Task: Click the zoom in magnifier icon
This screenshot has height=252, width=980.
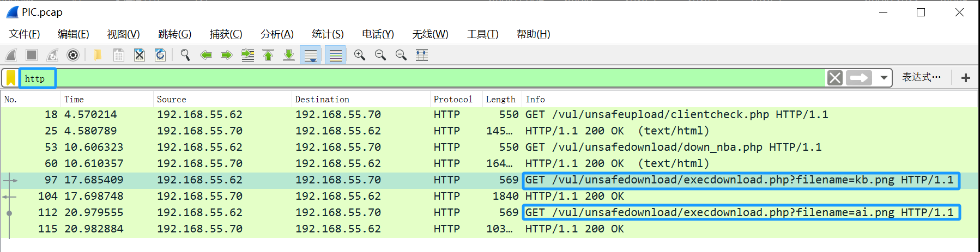Action: [360, 55]
